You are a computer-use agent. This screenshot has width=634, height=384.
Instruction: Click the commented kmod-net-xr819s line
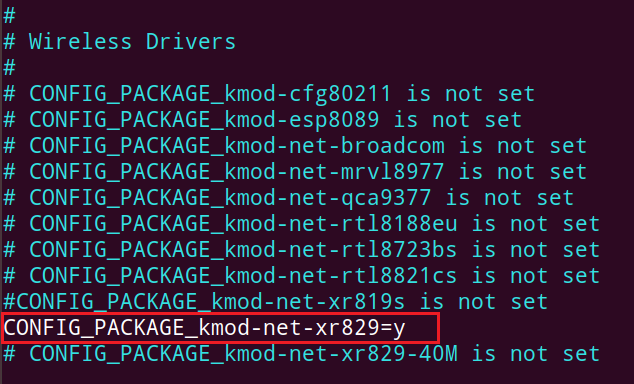pyautogui.click(x=275, y=302)
